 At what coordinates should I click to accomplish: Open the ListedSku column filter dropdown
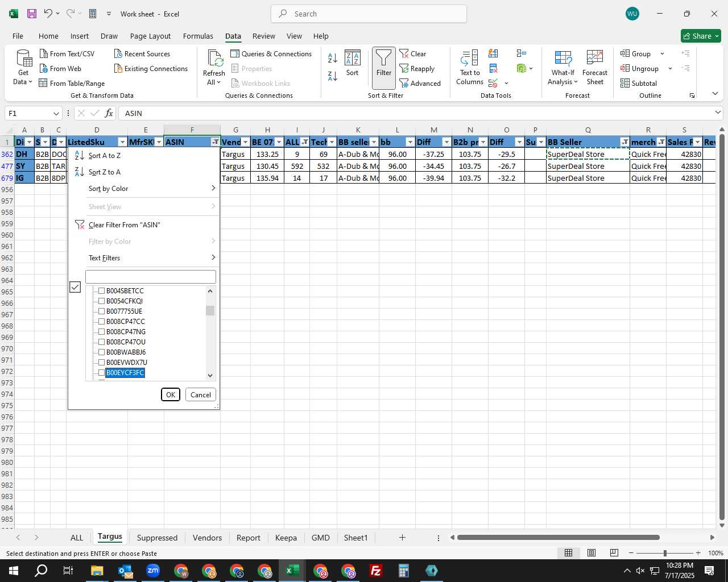pos(122,142)
